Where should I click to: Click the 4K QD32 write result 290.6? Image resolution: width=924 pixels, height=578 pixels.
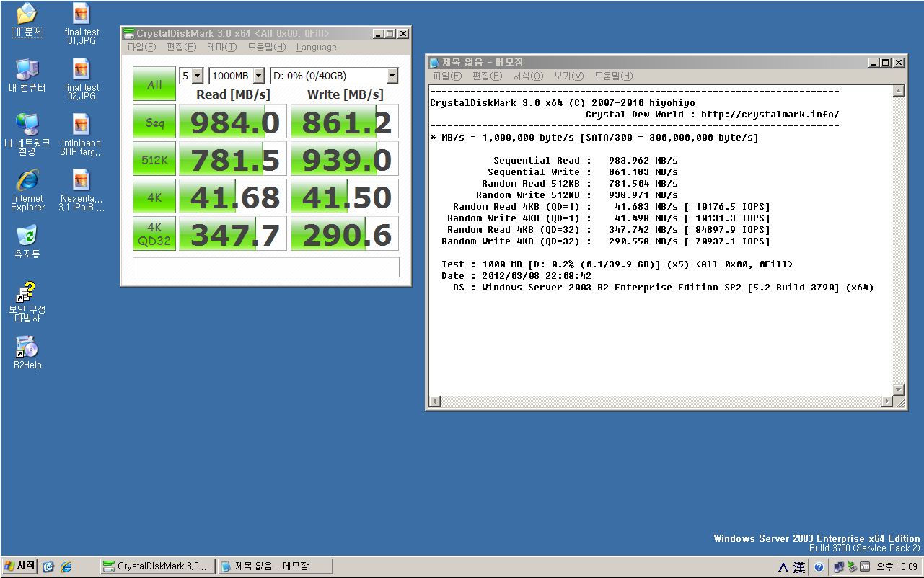pyautogui.click(x=345, y=234)
